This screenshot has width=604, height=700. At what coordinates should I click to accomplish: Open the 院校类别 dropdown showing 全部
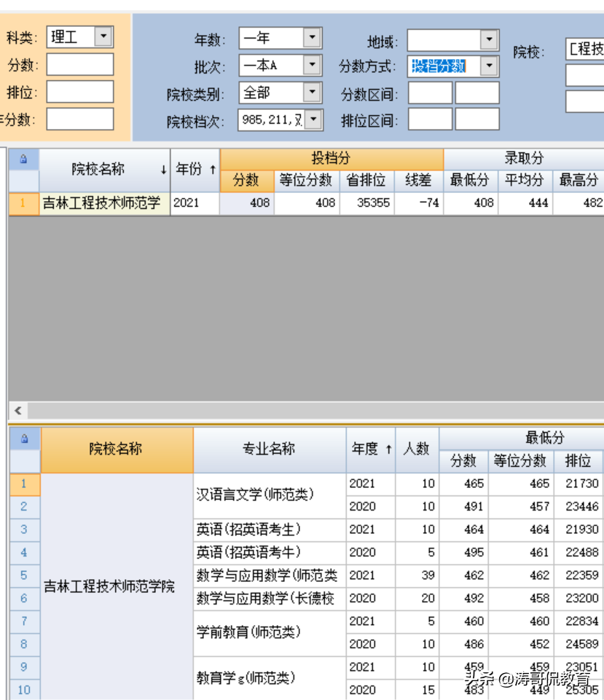(x=311, y=92)
